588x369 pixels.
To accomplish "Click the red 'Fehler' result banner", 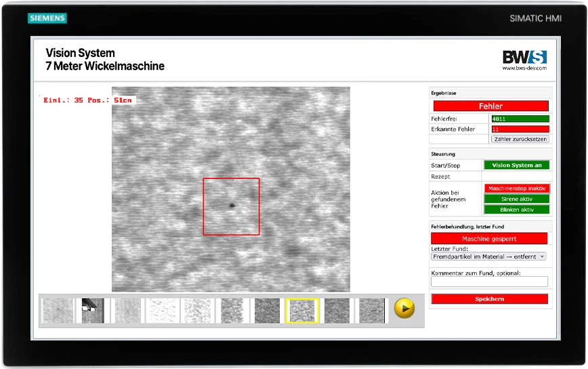I will 491,106.
